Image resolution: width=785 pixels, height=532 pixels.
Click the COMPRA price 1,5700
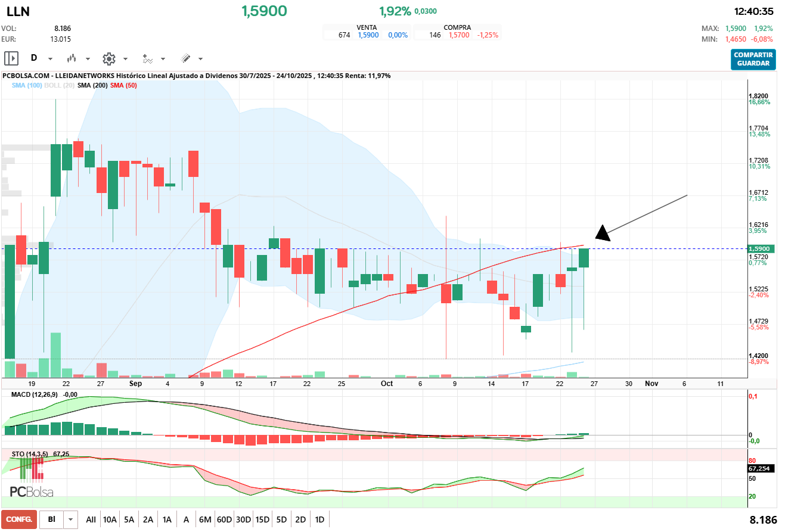pyautogui.click(x=459, y=35)
